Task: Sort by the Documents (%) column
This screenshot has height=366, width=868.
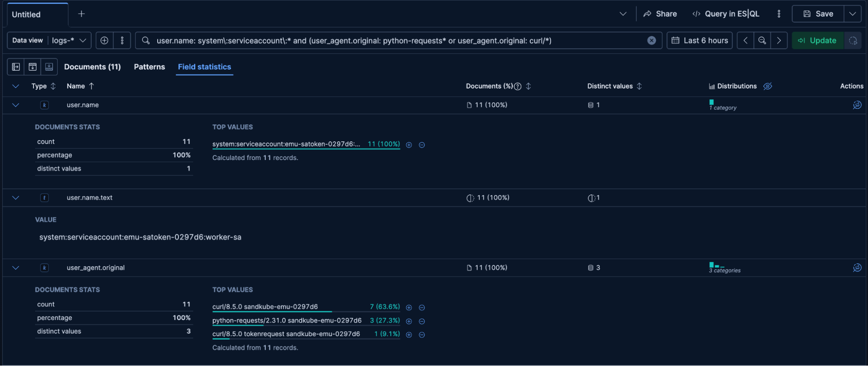Action: [528, 86]
